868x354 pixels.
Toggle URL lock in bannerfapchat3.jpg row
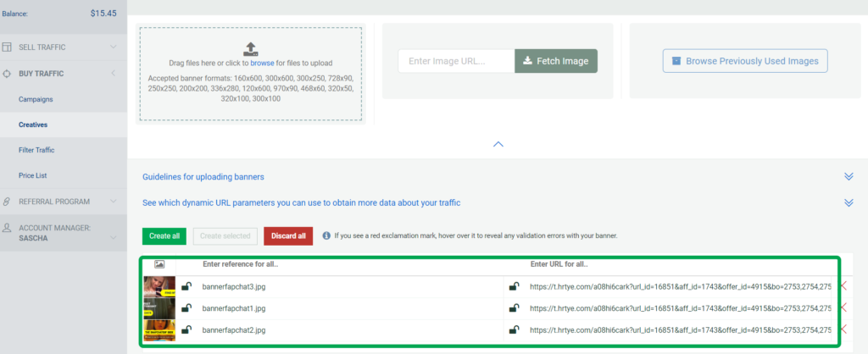[515, 286]
